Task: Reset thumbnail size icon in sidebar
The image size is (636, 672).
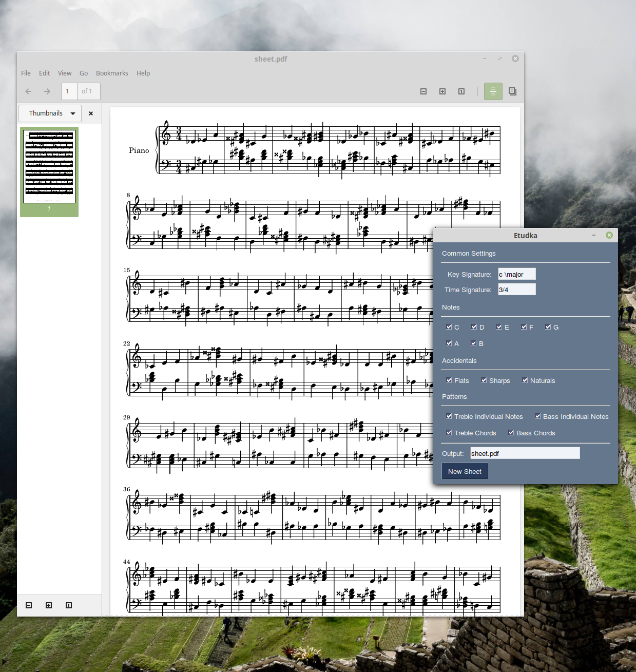Action: (69, 605)
